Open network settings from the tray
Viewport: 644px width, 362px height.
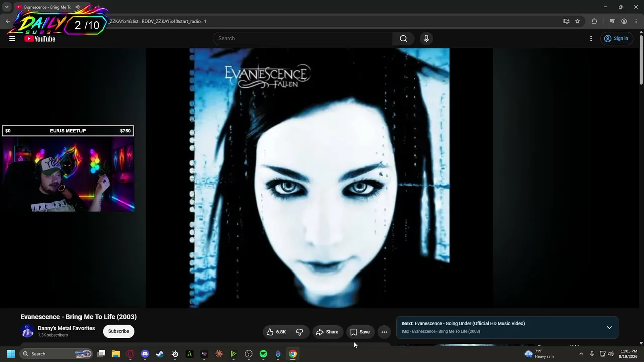pyautogui.click(x=602, y=354)
